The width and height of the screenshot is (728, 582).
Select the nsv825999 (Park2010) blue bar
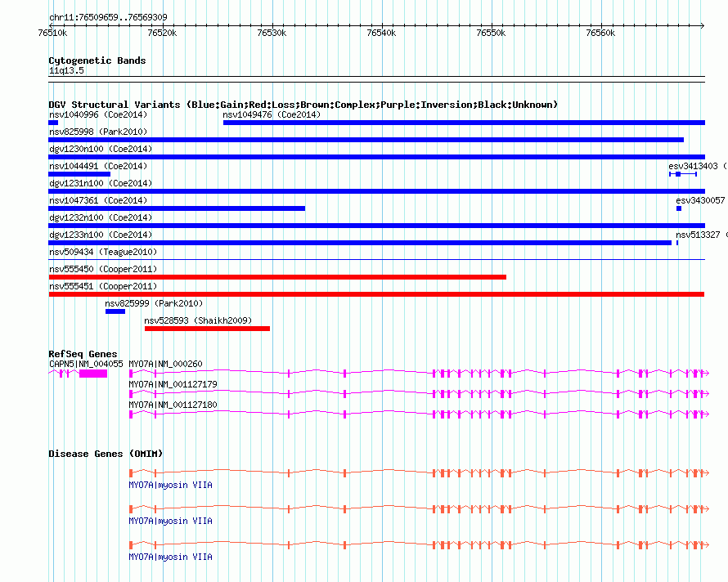click(x=115, y=311)
